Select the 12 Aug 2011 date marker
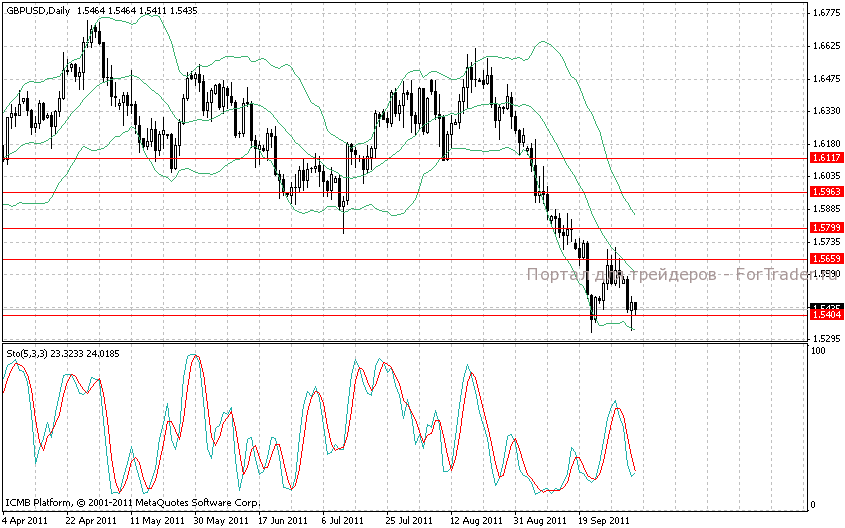Viewport: 845px width, 528px height. [476, 521]
